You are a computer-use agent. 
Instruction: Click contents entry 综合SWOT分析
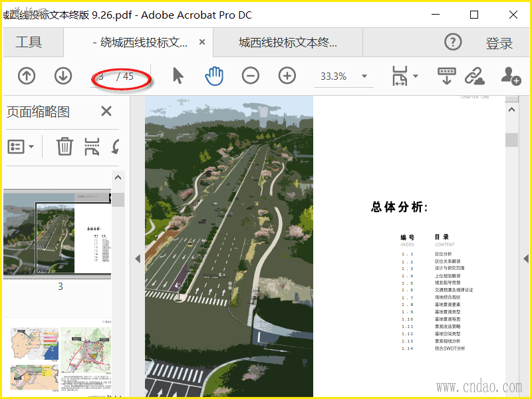pyautogui.click(x=450, y=348)
